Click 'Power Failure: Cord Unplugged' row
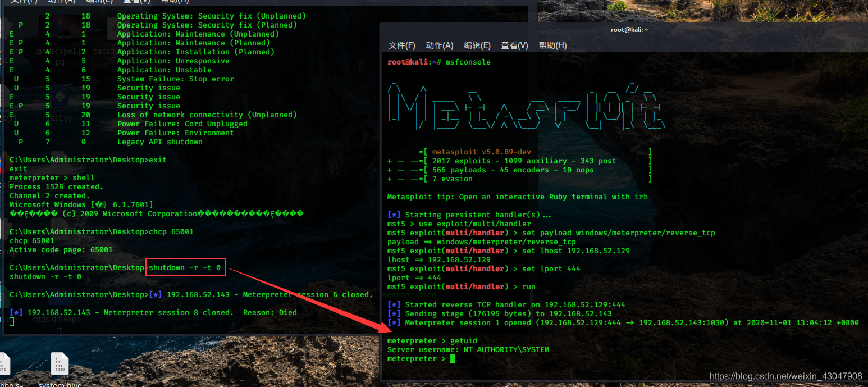 (x=129, y=124)
